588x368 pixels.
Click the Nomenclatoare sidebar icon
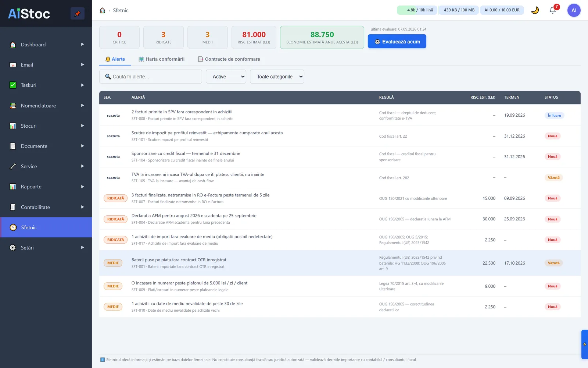(13, 106)
